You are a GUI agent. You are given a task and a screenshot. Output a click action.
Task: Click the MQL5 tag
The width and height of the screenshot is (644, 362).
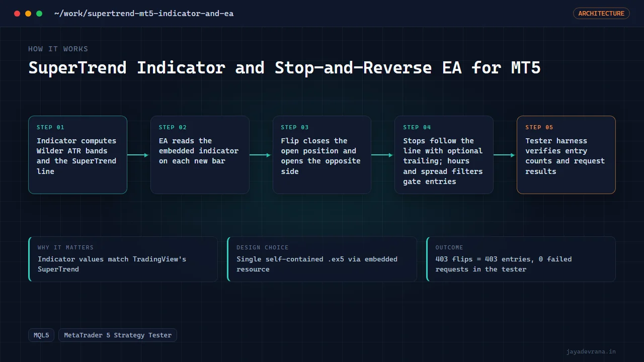click(x=41, y=335)
